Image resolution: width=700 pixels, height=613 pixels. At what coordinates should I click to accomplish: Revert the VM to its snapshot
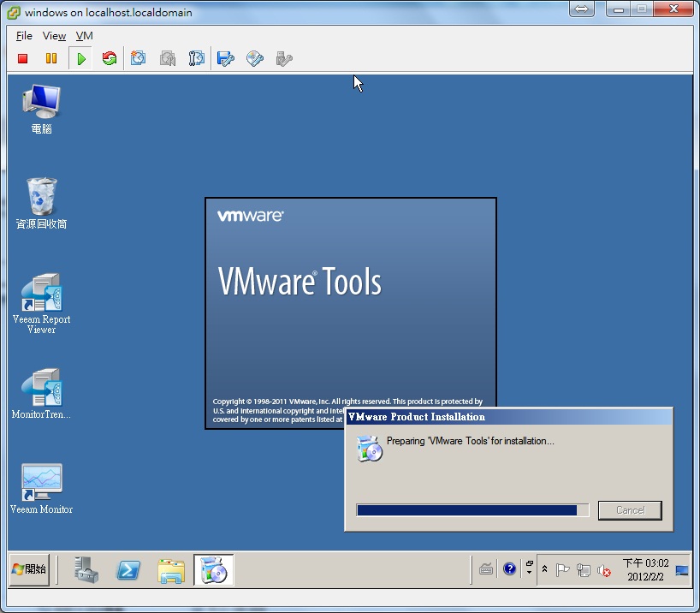click(168, 58)
